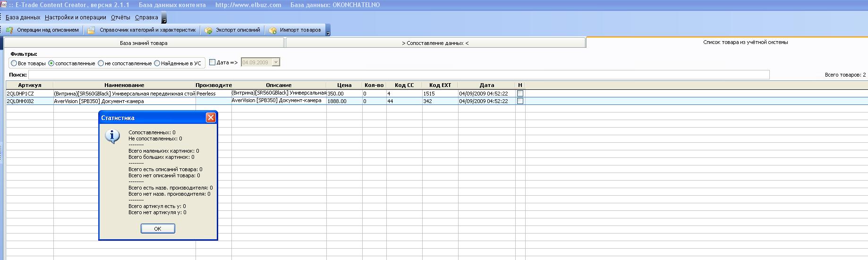
Task: Click the Импорт товаров toolbar icon
Action: [272, 30]
